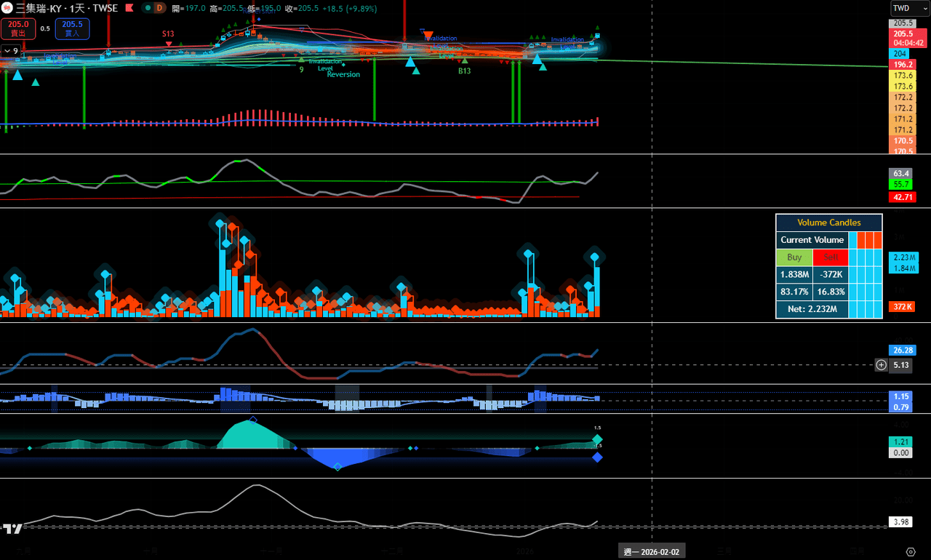Click the blue 26.28 oscillator value label
Image resolution: width=931 pixels, height=560 pixels.
pos(903,351)
